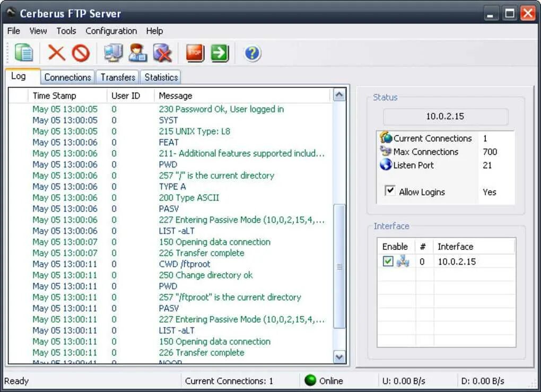The height and width of the screenshot is (392, 541).
Task: Open the User Manager toolbar icon
Action: (138, 53)
